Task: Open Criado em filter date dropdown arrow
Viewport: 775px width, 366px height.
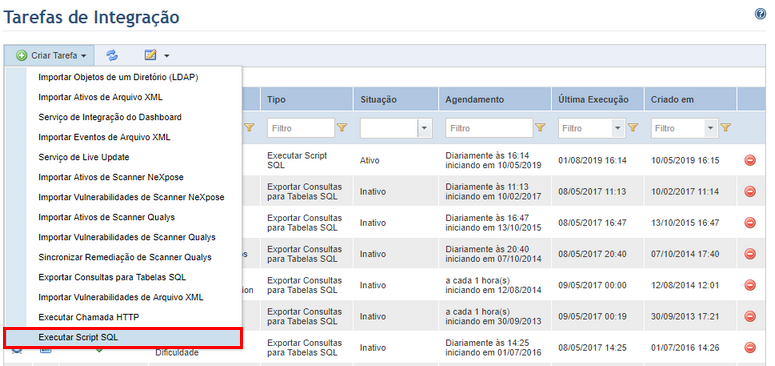Action: point(710,128)
